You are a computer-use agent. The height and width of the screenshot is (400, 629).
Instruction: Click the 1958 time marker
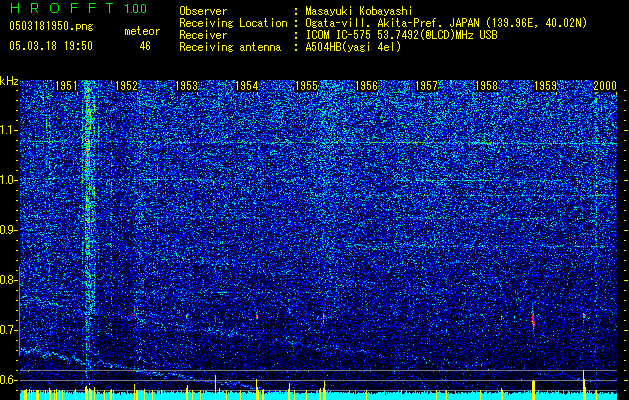pyautogui.click(x=486, y=86)
